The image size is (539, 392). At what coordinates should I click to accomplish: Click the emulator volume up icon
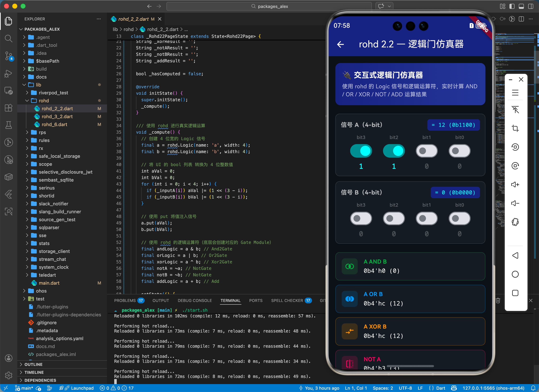tap(515, 184)
